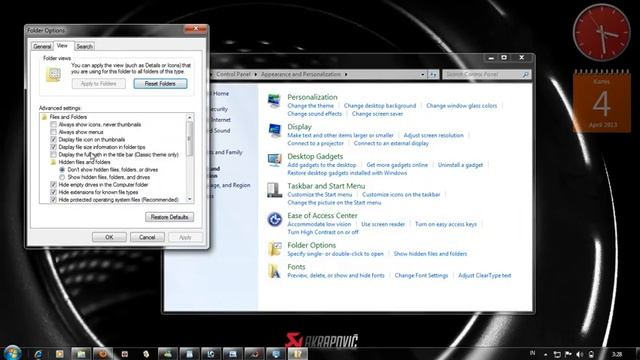The height and width of the screenshot is (360, 640).
Task: Click the taskbar clock showing 3:28
Action: click(x=617, y=354)
